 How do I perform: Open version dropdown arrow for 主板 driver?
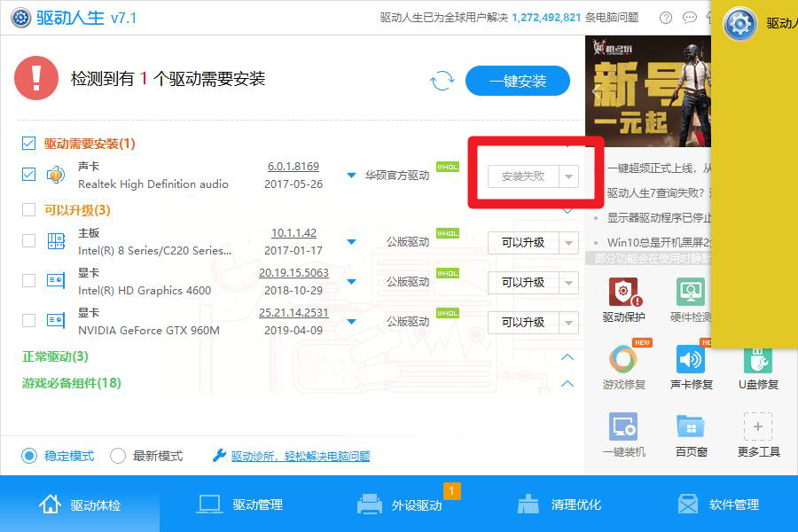pos(351,242)
